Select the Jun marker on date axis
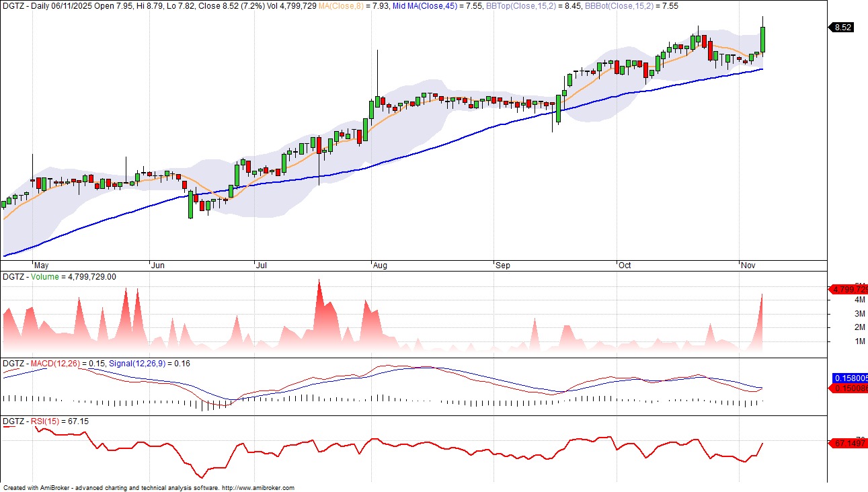Viewport: 868px width, 492px height. (157, 265)
